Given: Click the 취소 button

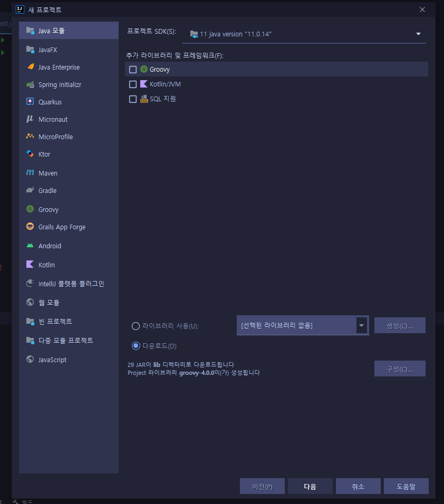Looking at the screenshot, I should click(358, 486).
